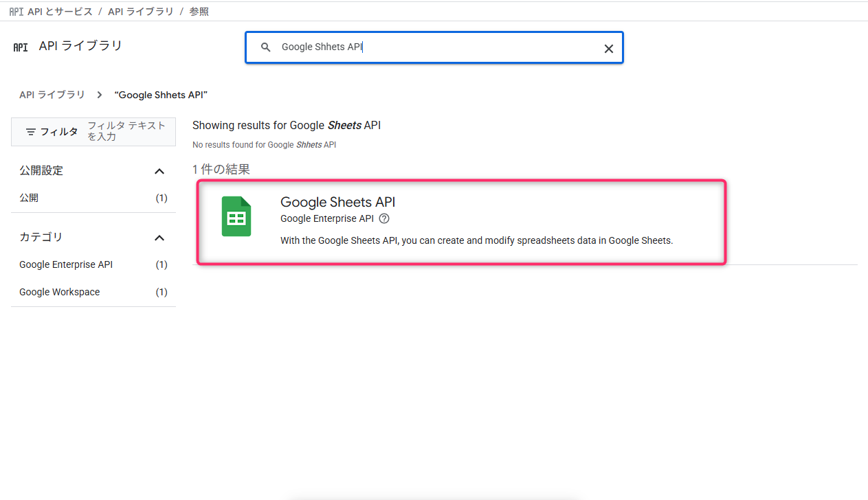This screenshot has height=500, width=868.
Task: Click the API icon in top breadcrumb
Action: pos(16,12)
